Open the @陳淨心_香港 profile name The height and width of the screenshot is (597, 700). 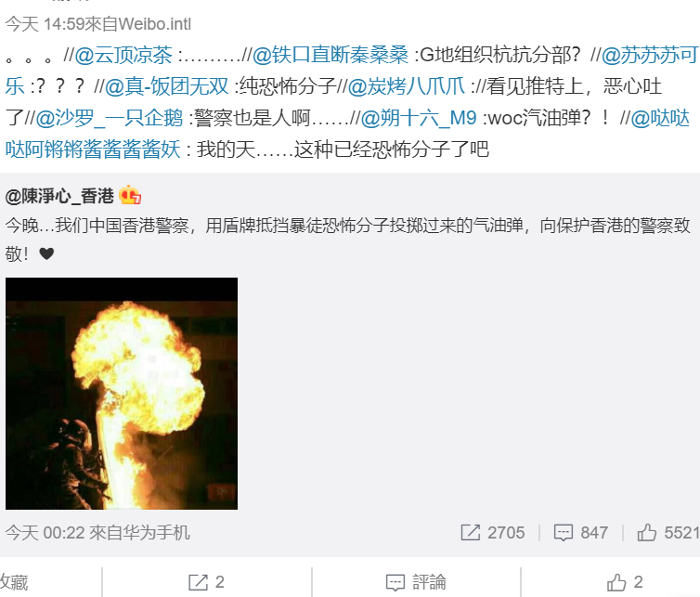pos(59,196)
